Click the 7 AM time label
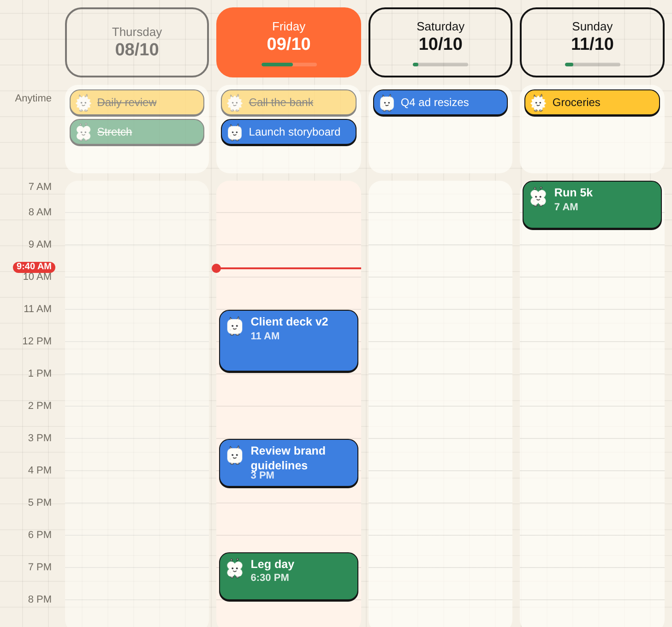The width and height of the screenshot is (672, 627). pos(40,187)
